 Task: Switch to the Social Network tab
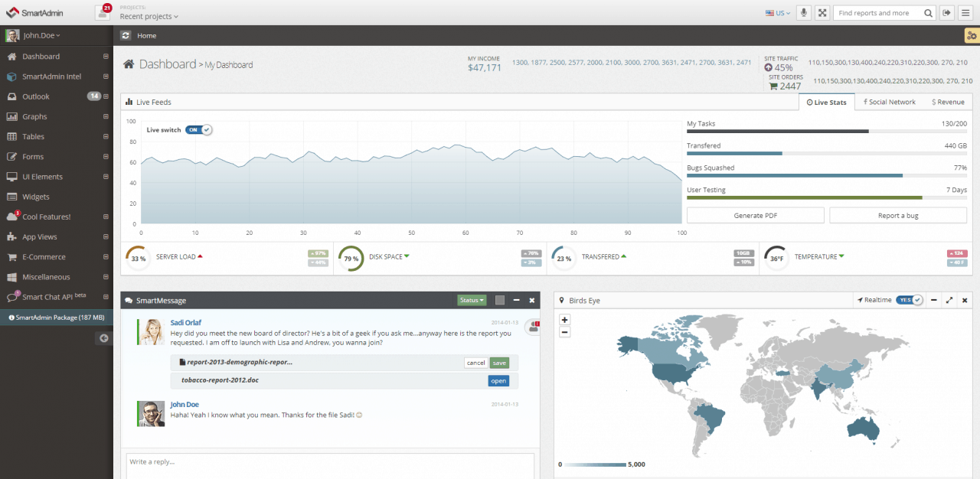(889, 102)
